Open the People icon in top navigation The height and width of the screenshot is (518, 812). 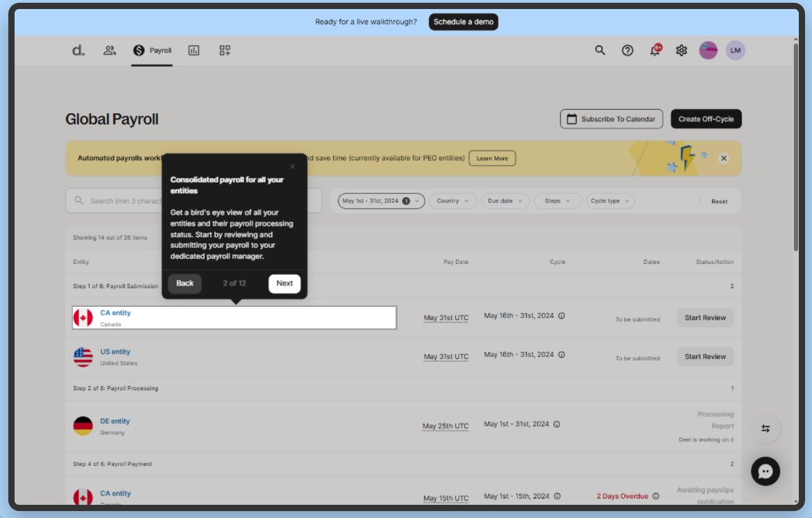[x=110, y=50]
